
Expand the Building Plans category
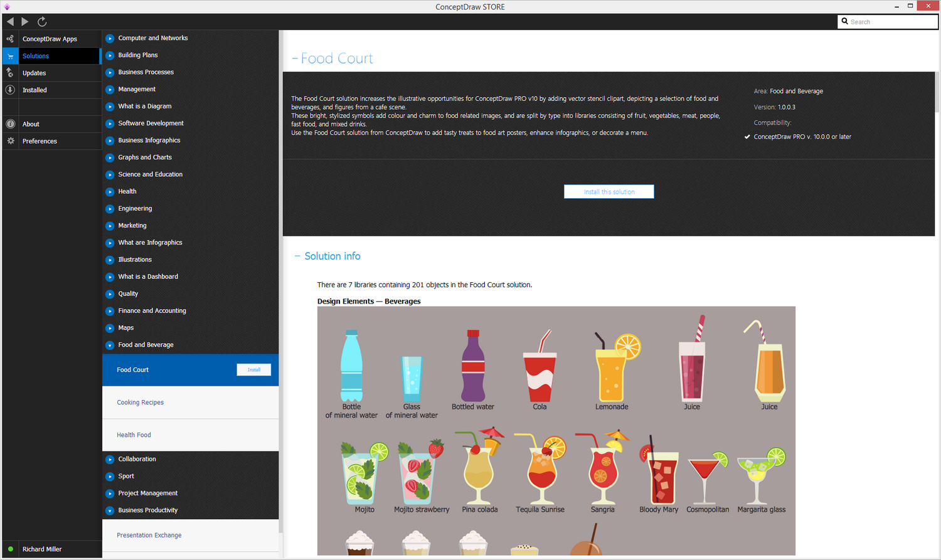tap(110, 55)
